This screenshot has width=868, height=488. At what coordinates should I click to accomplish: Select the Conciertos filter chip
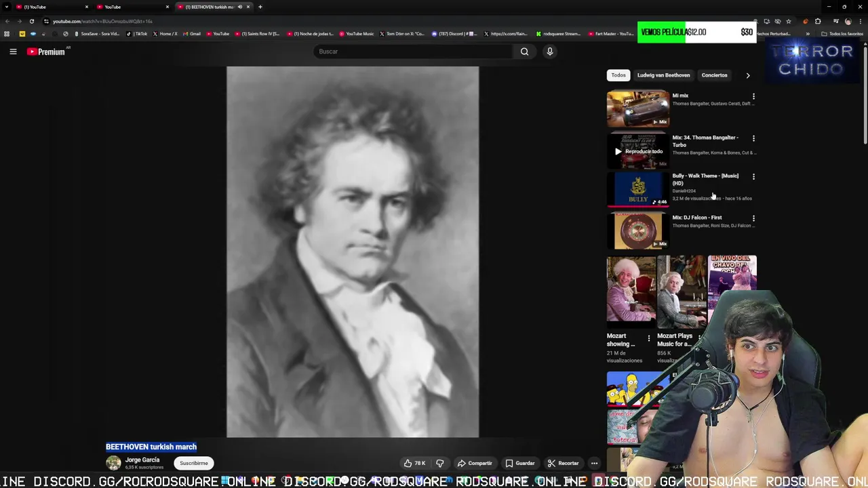click(714, 75)
